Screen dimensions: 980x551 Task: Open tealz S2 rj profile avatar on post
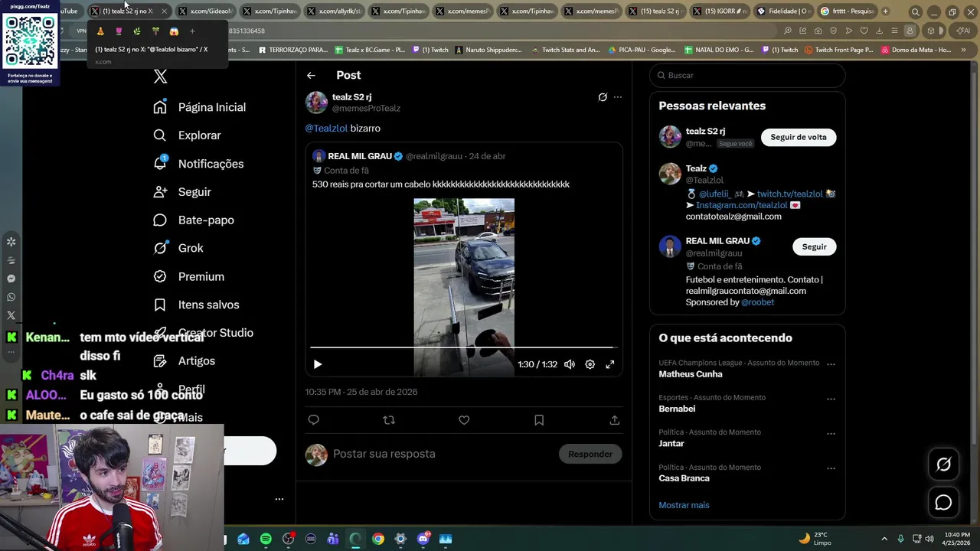[316, 103]
